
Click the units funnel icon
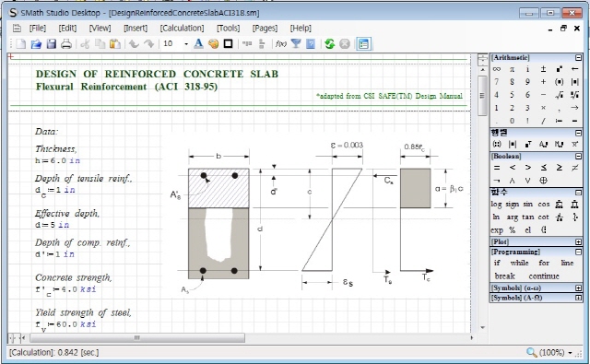point(296,44)
